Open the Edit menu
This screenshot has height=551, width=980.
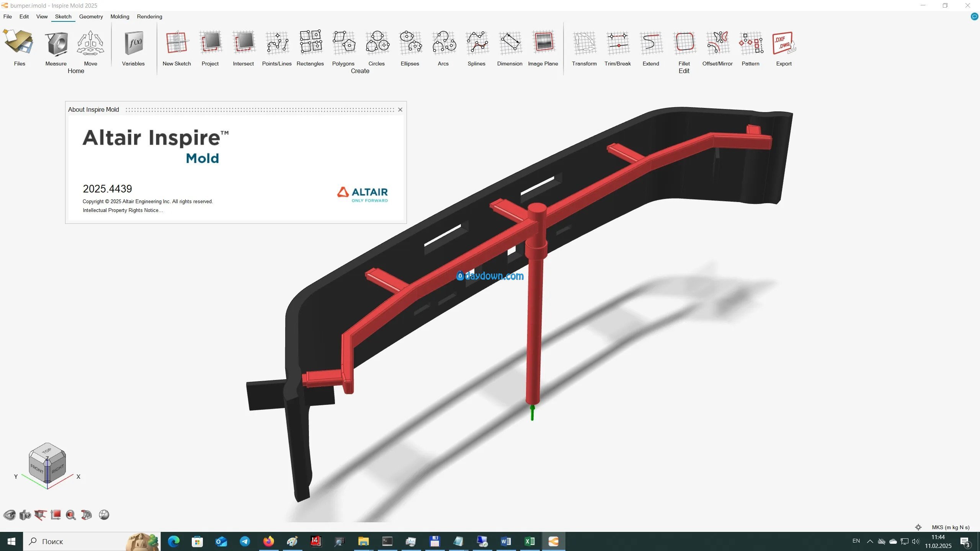point(24,16)
